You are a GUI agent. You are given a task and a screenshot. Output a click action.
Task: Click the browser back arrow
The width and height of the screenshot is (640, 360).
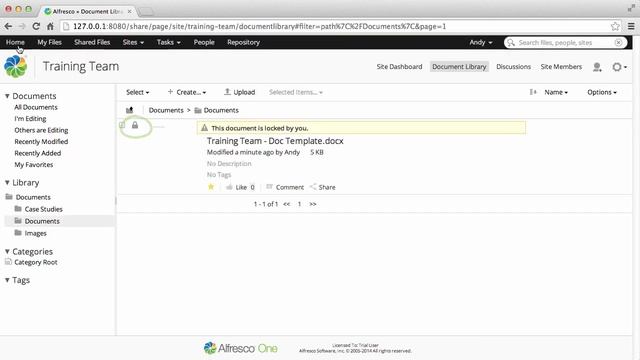(8, 26)
